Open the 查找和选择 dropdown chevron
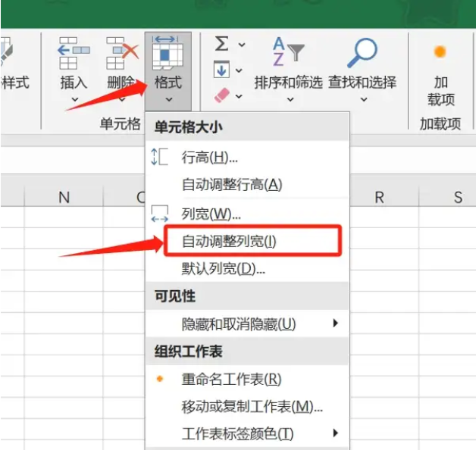 point(364,99)
